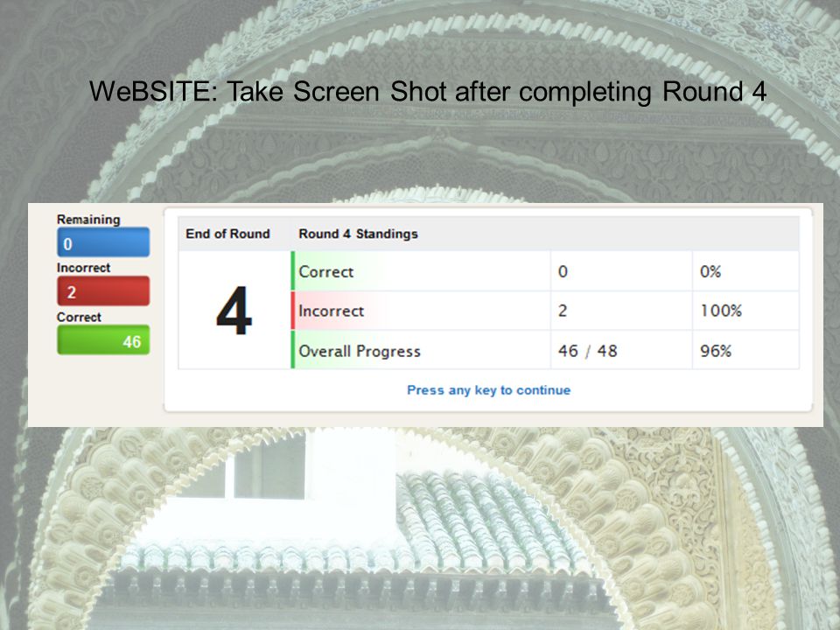The image size is (840, 630).
Task: Click the 'Incorrect' label above red counter
Action: coord(84,268)
